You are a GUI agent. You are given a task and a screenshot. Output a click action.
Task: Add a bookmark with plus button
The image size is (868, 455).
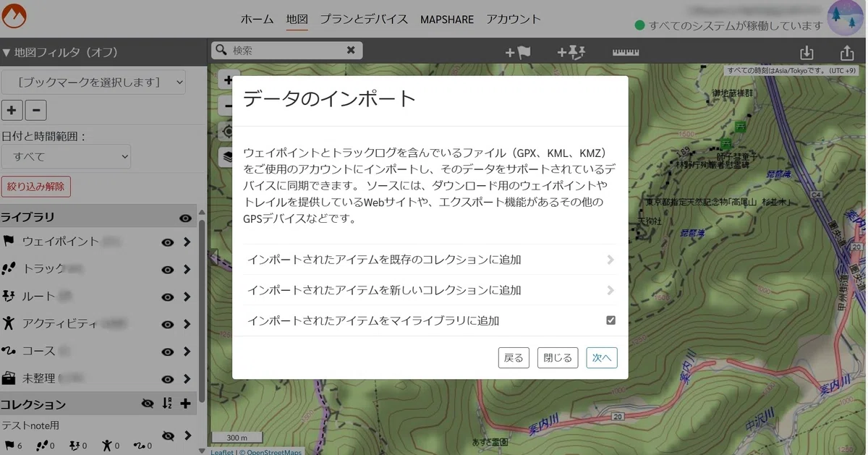pyautogui.click(x=12, y=111)
